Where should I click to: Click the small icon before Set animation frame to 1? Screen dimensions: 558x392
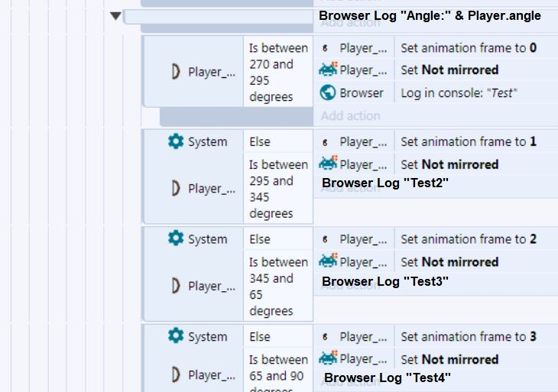tap(325, 142)
